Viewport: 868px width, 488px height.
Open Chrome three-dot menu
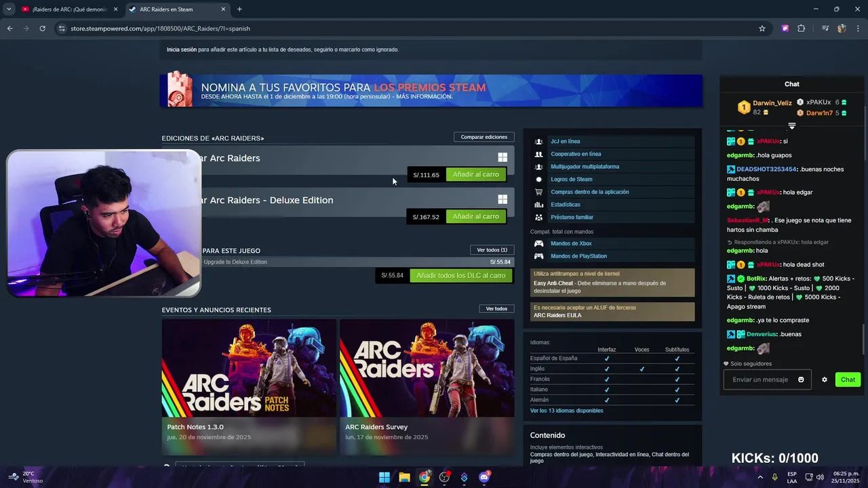(858, 28)
